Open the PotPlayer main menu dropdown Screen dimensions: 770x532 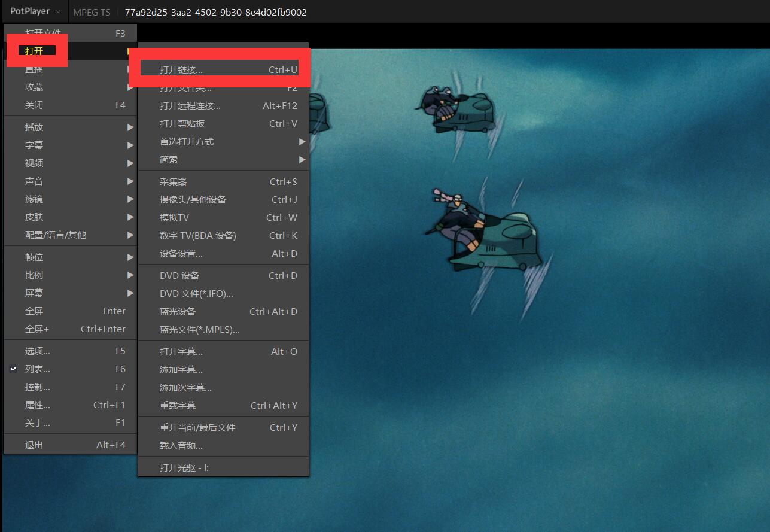coord(35,11)
